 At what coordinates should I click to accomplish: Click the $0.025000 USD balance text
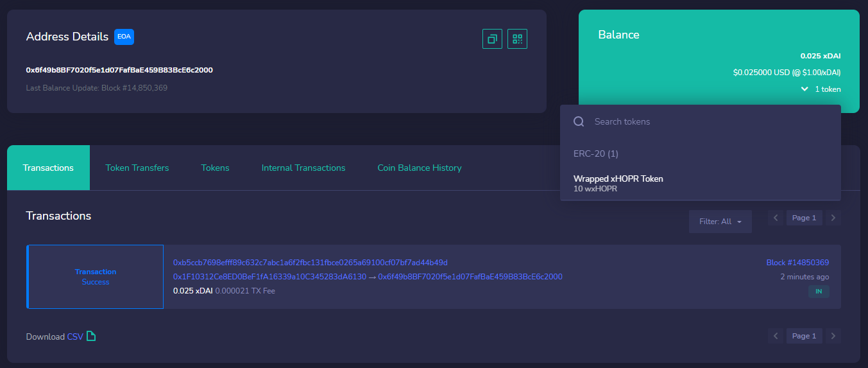(787, 73)
